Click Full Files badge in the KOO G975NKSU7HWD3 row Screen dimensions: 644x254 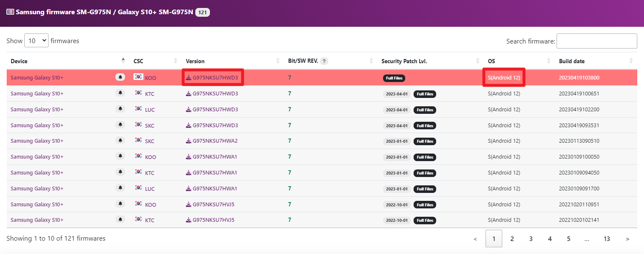point(394,78)
